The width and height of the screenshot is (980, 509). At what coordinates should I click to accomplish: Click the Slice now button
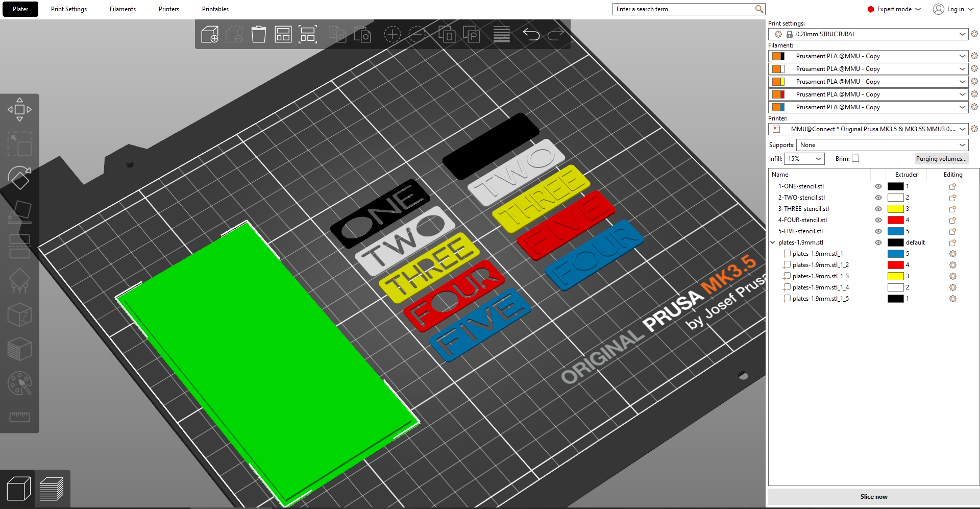coord(873,497)
